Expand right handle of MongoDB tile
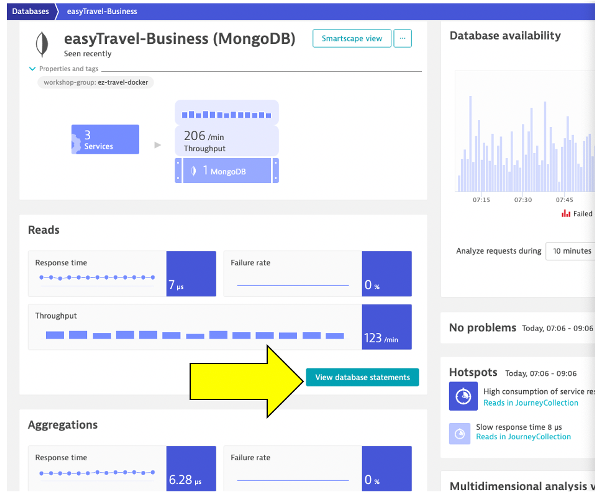Image resolution: width=595 pixels, height=497 pixels. click(276, 171)
